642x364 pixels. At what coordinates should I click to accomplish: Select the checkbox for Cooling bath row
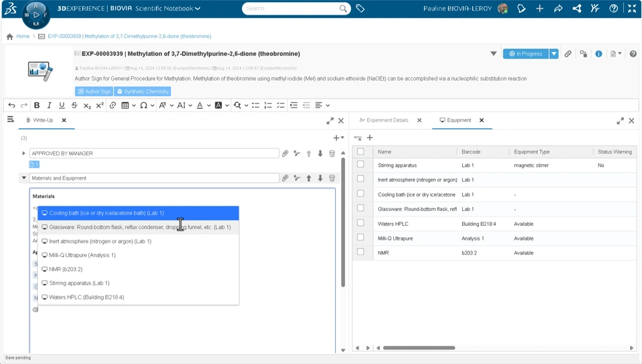pyautogui.click(x=360, y=194)
